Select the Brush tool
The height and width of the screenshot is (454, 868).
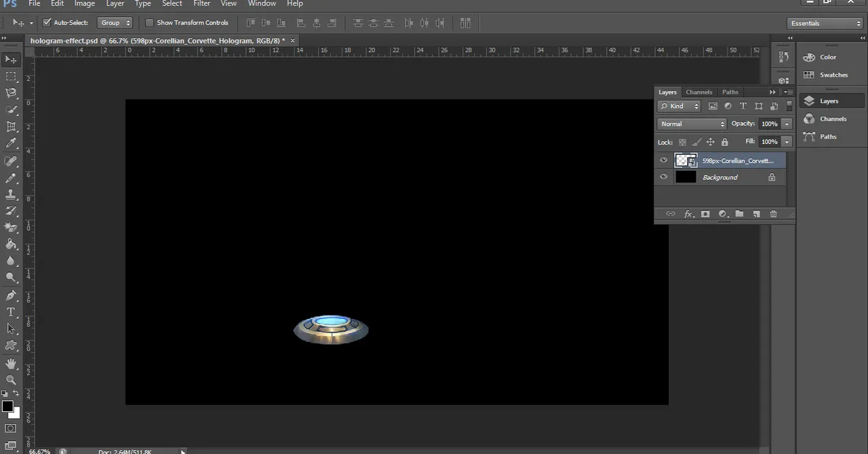coord(11,178)
